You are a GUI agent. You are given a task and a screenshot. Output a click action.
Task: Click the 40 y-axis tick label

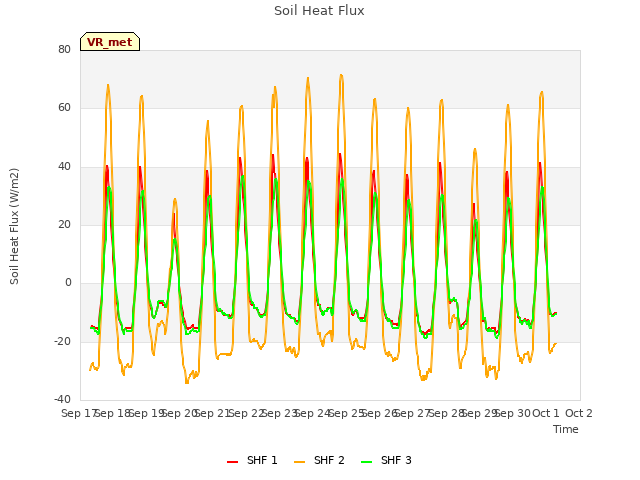(64, 167)
